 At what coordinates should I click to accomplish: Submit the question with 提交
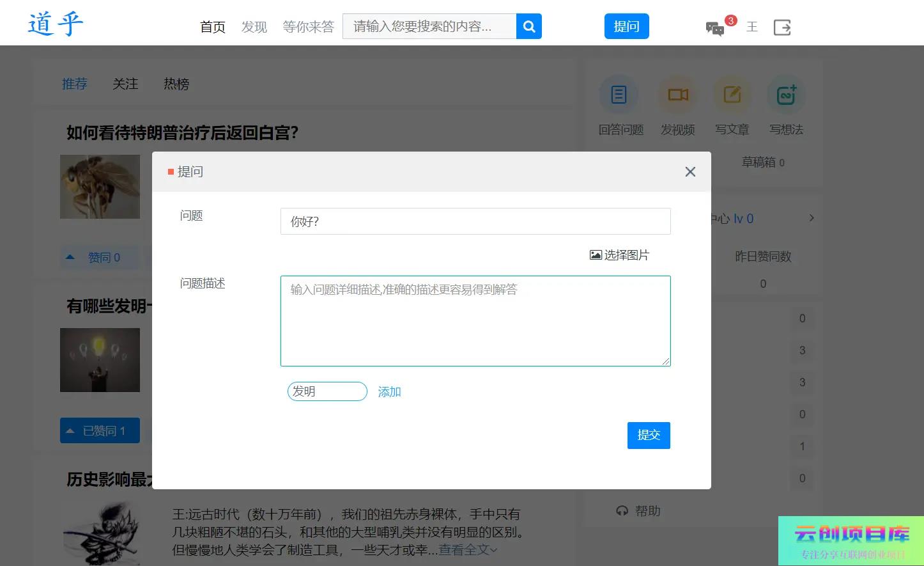[x=649, y=436]
